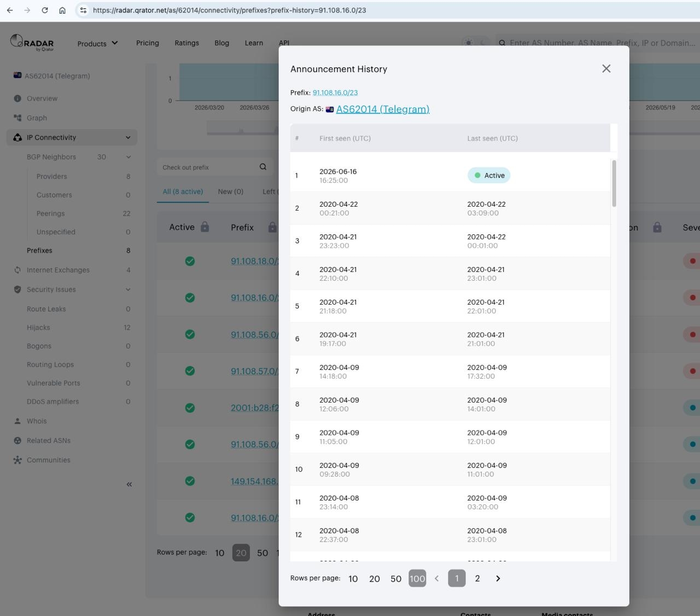
Task: Set dialog rows per page to 20
Action: (375, 579)
